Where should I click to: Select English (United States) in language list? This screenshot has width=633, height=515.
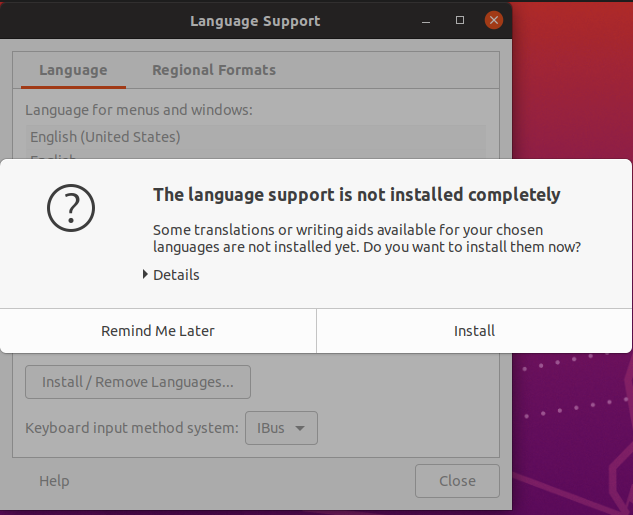click(x=256, y=137)
